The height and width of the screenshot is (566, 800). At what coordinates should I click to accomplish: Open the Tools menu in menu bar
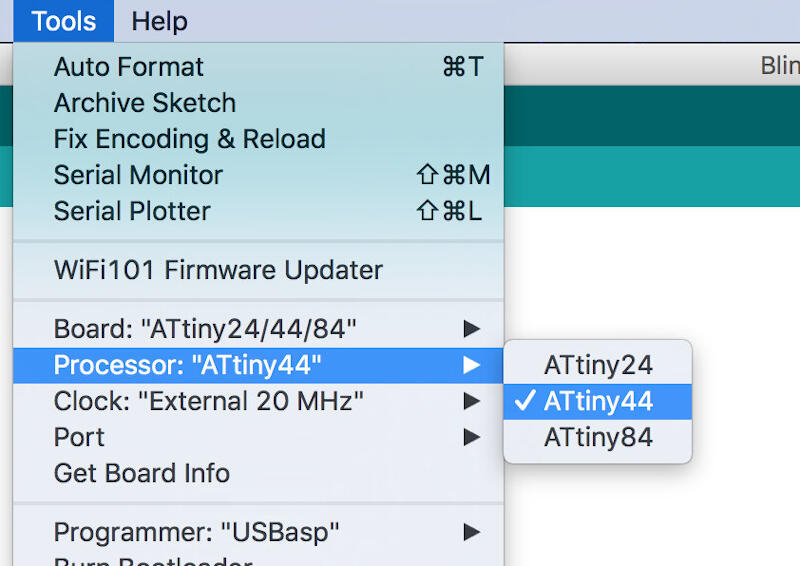[x=64, y=21]
